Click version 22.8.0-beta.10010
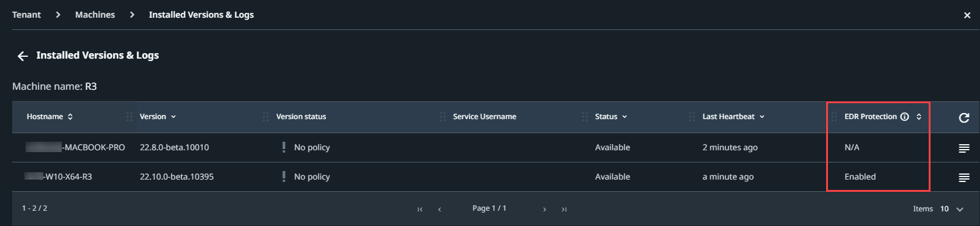 pyautogui.click(x=174, y=147)
